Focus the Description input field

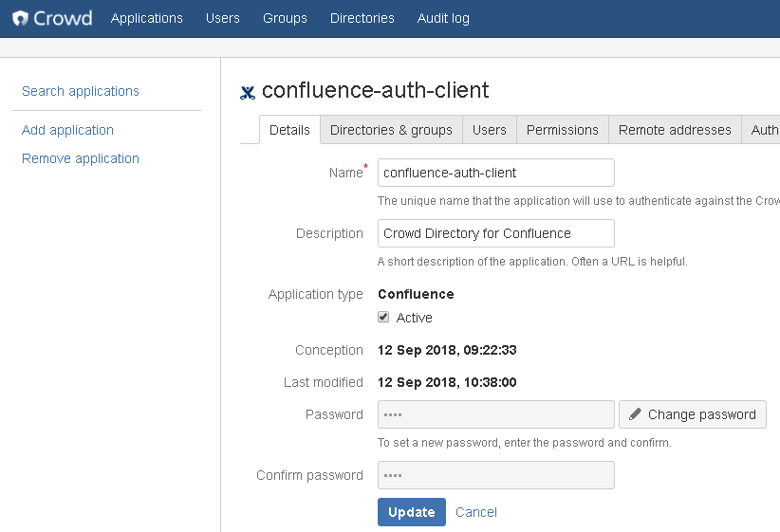496,233
